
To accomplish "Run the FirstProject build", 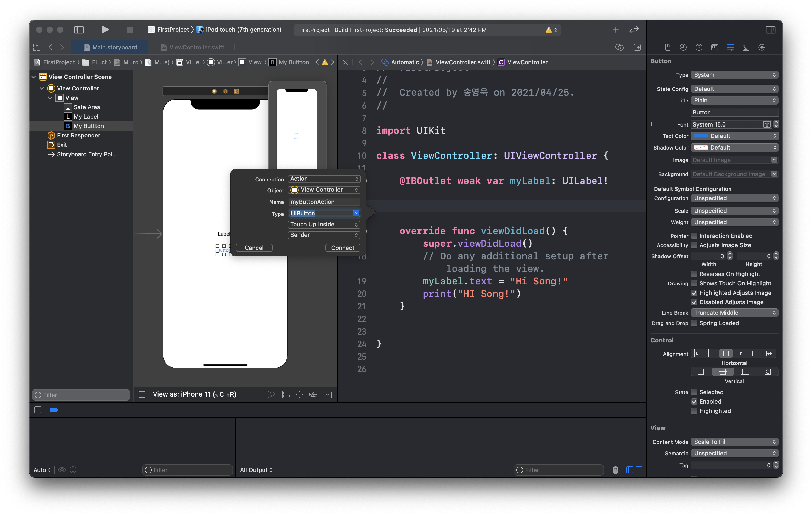I will coord(105,30).
